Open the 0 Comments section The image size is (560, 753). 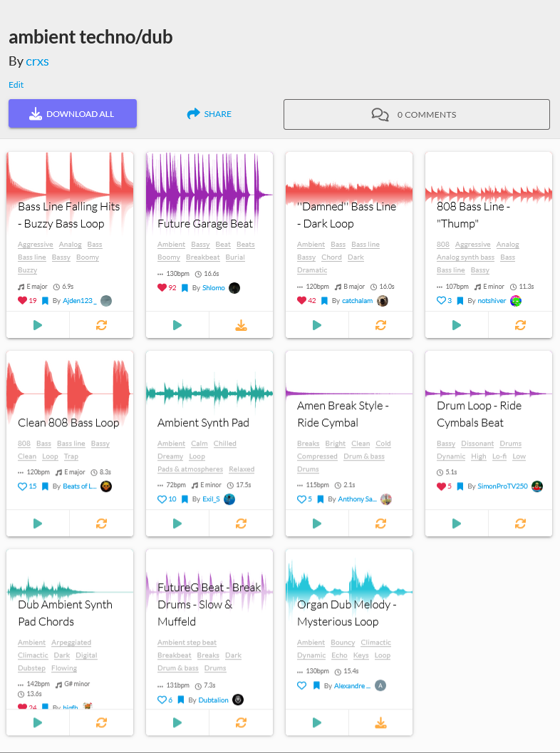(417, 114)
